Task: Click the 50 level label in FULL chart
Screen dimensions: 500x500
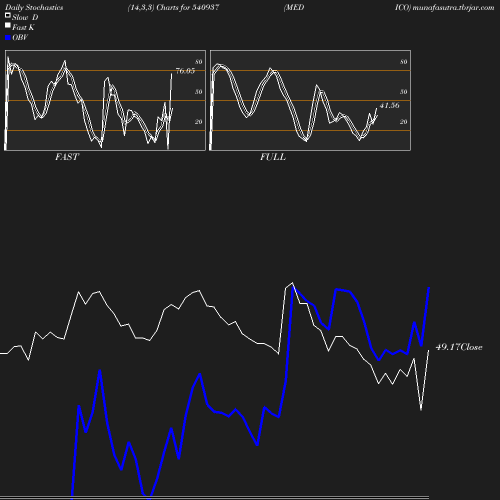Action: click(x=404, y=92)
